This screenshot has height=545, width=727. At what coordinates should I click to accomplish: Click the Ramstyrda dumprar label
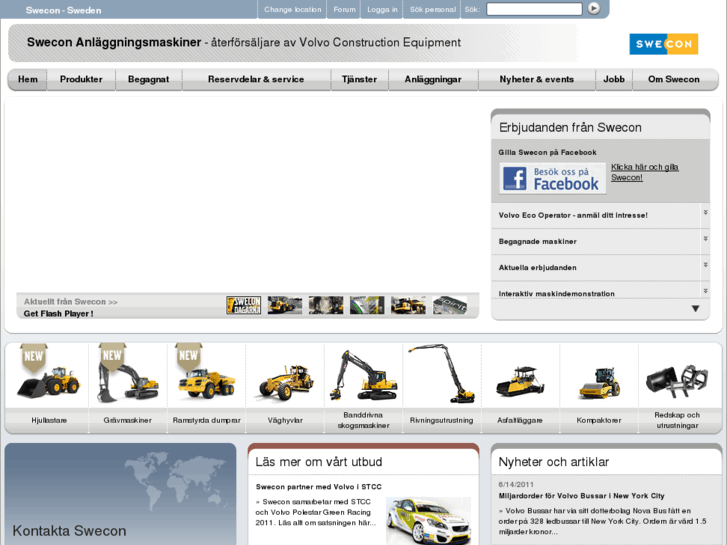[206, 420]
